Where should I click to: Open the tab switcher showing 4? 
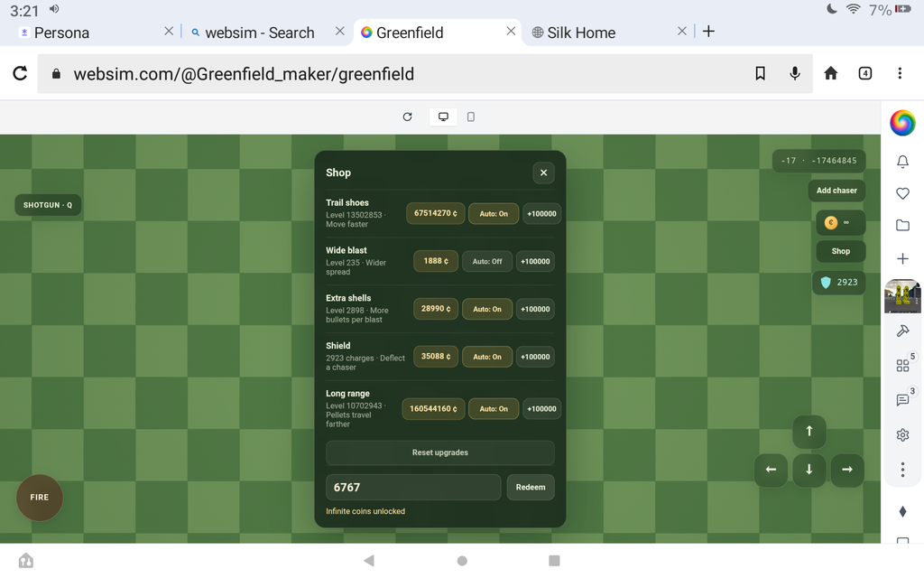click(864, 73)
